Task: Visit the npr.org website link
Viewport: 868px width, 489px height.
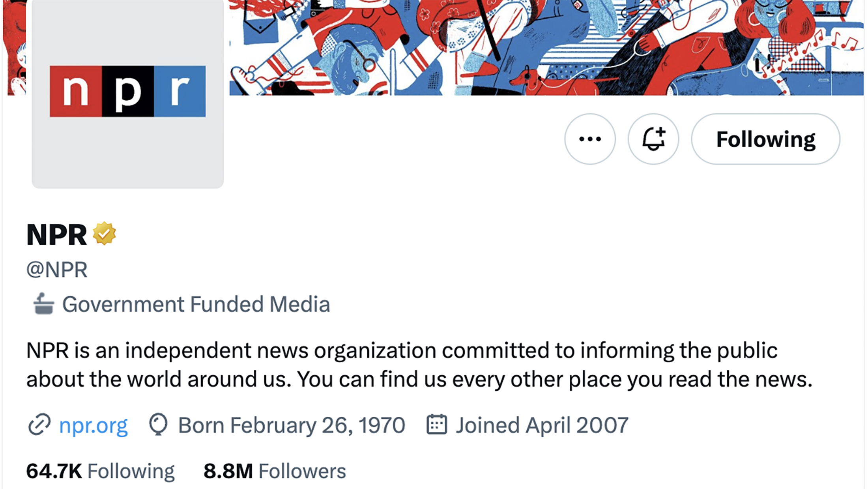Action: tap(94, 425)
